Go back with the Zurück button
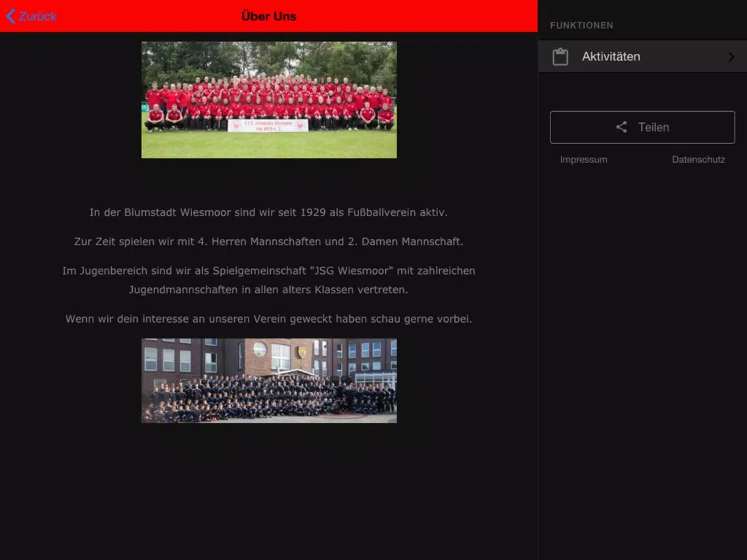The height and width of the screenshot is (560, 747). pyautogui.click(x=32, y=16)
